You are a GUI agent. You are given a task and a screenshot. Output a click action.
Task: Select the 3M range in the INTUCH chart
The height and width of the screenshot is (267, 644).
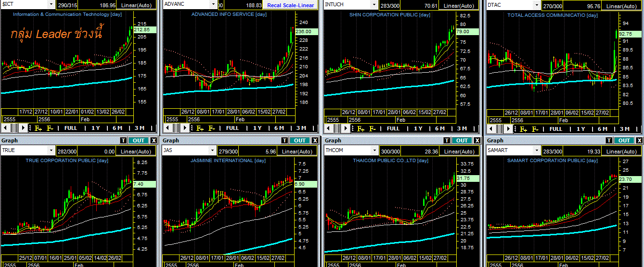click(462, 128)
